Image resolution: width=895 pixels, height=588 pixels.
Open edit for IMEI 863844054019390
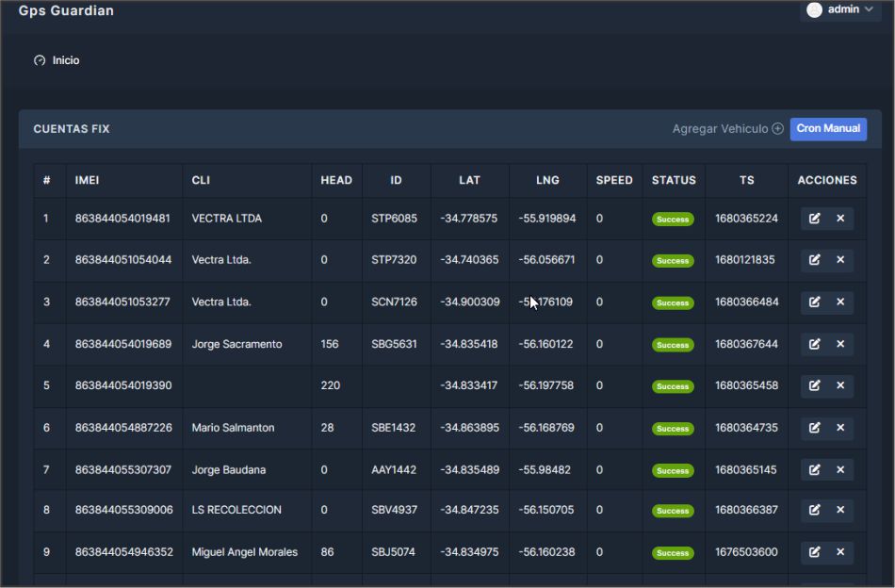coord(815,385)
